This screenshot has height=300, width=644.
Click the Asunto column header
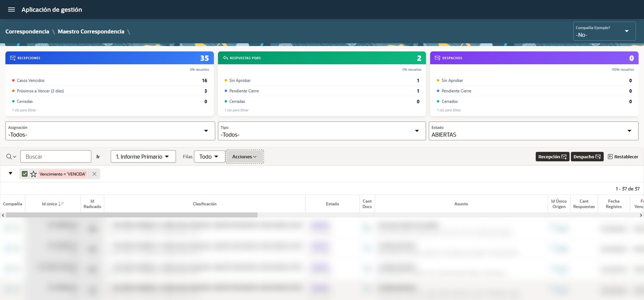tap(461, 204)
